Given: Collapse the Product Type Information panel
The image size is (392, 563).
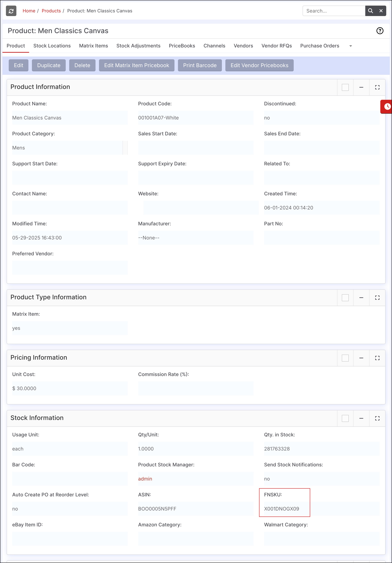Looking at the screenshot, I should click(x=361, y=298).
